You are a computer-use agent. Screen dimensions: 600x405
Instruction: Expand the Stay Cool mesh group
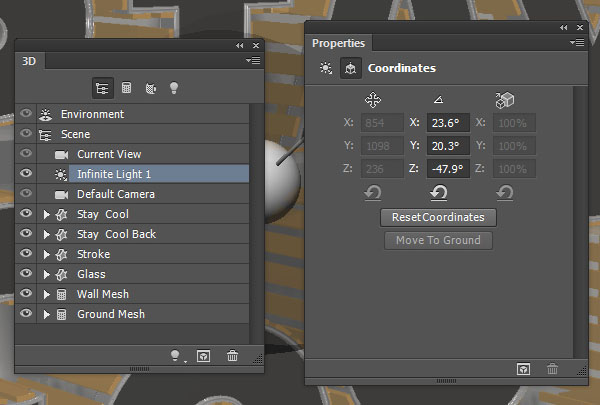click(46, 214)
